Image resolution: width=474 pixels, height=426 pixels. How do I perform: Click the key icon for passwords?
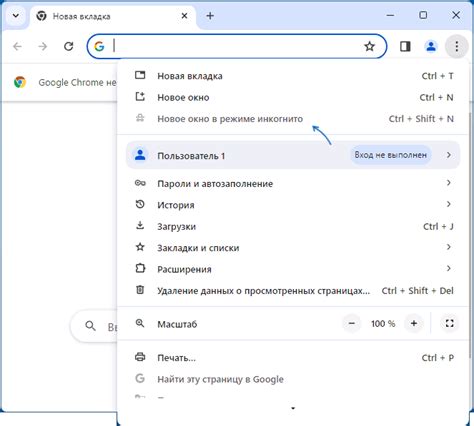pyautogui.click(x=140, y=183)
